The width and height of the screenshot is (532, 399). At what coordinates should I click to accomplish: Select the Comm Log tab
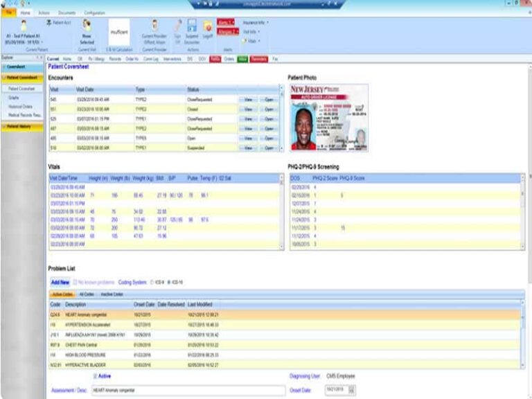(x=151, y=59)
